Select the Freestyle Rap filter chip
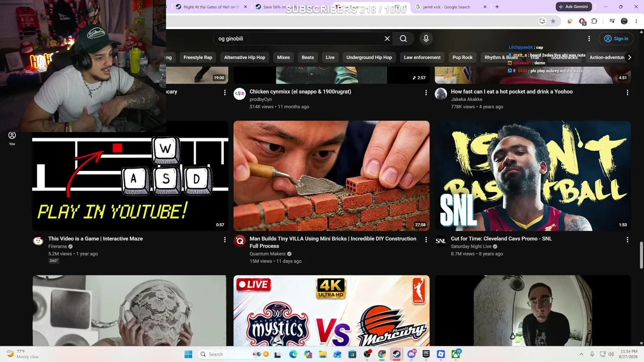The image size is (644, 362). click(x=198, y=57)
